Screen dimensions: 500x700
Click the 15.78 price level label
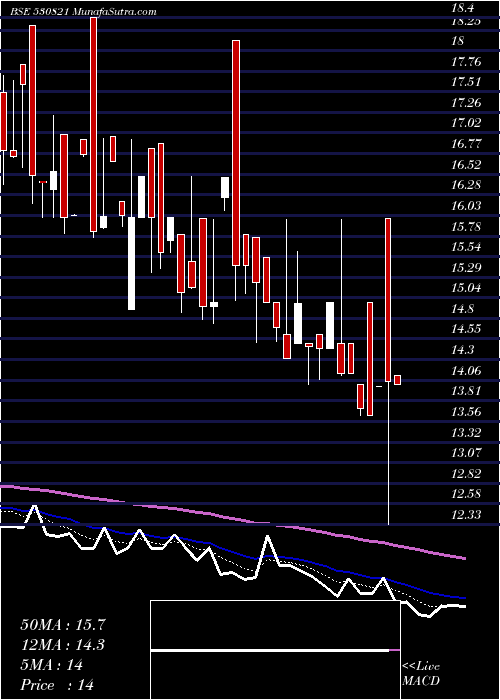click(466, 226)
